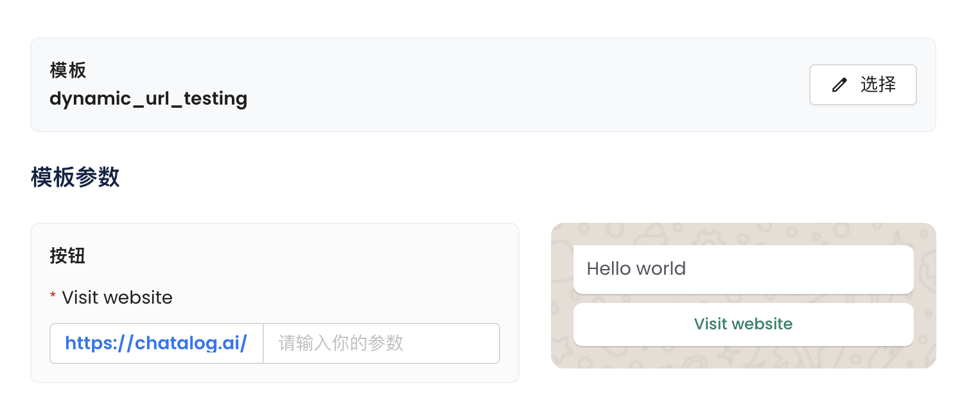Click the Visit website field label
Viewport: 980px width, 407px height.
coord(117,298)
